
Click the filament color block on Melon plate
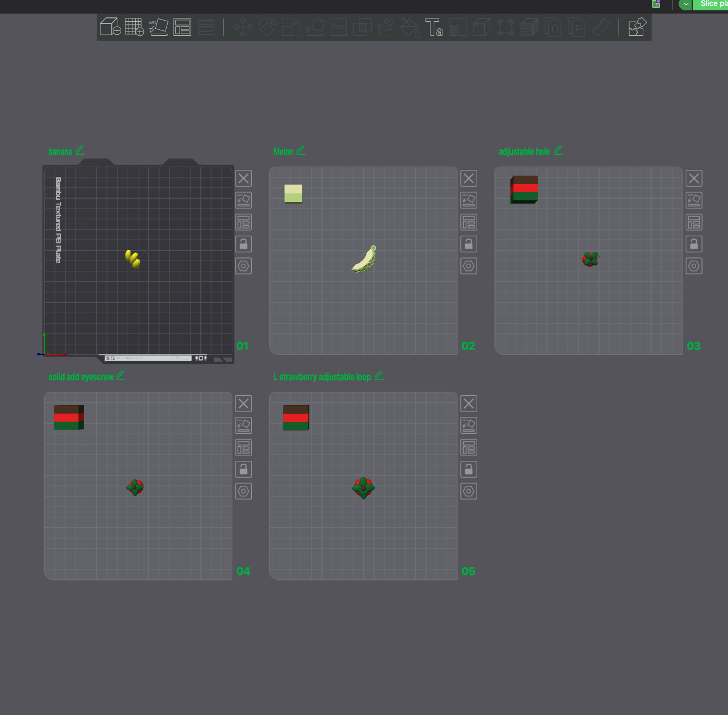click(x=293, y=194)
